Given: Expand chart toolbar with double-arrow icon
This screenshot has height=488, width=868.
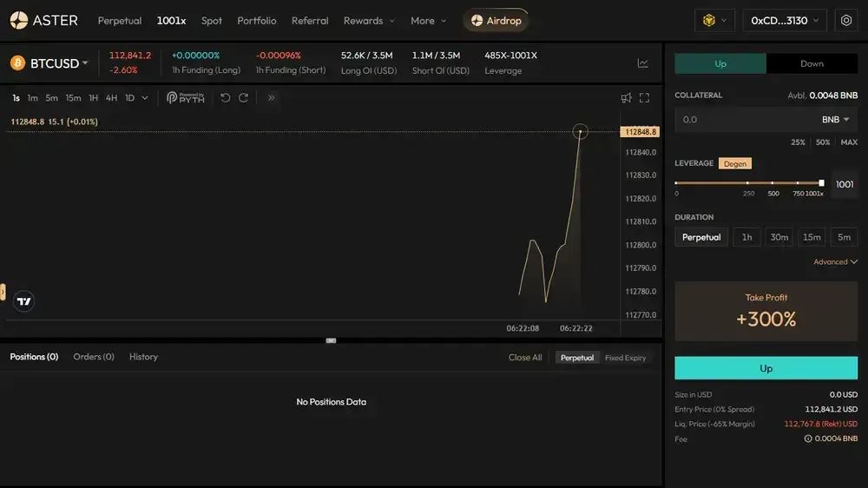Looking at the screenshot, I should (271, 98).
